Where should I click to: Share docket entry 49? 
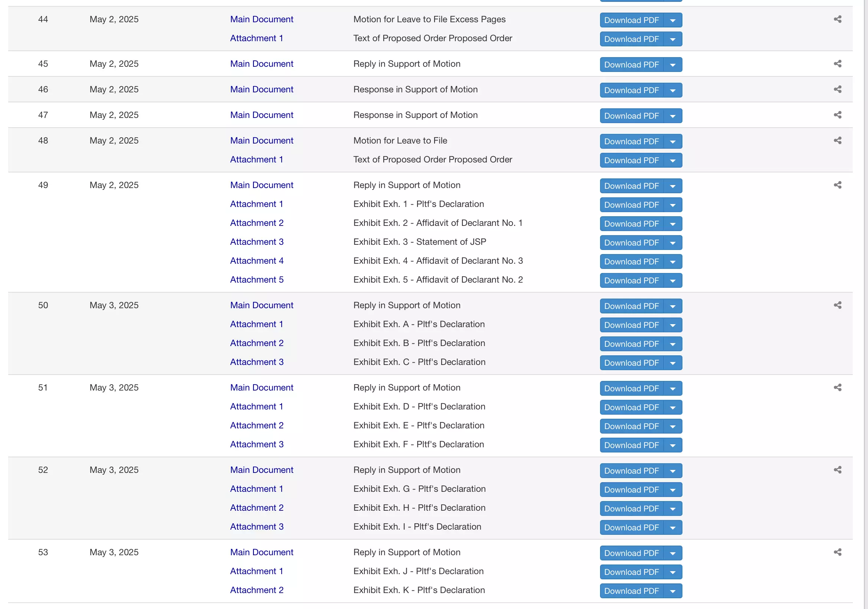(837, 185)
